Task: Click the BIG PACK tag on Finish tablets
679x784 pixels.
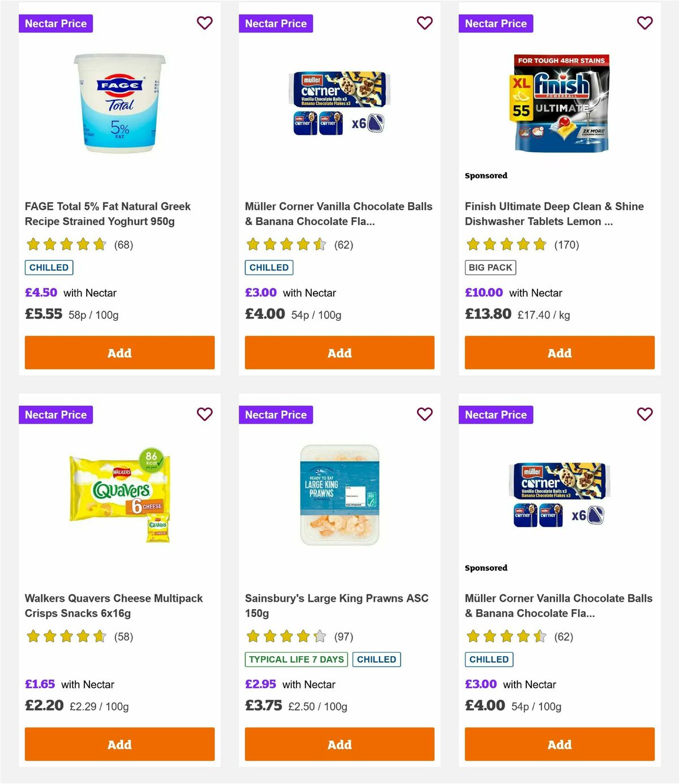Action: pos(490,267)
